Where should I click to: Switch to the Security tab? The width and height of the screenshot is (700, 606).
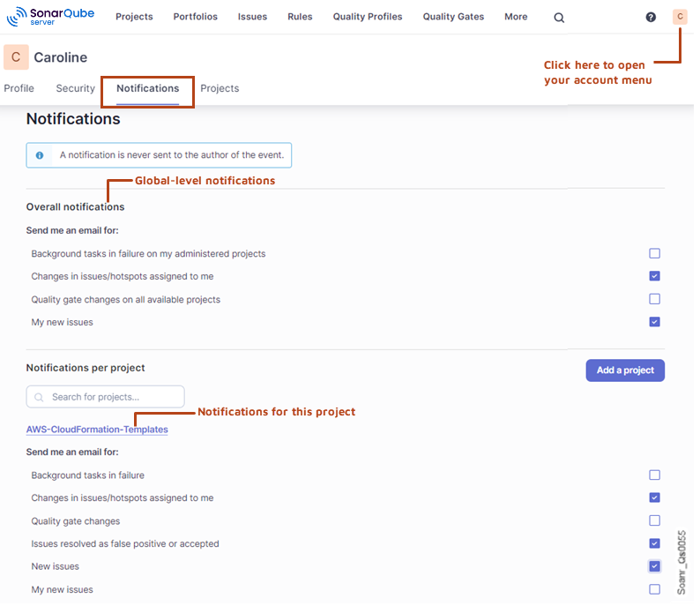point(76,89)
